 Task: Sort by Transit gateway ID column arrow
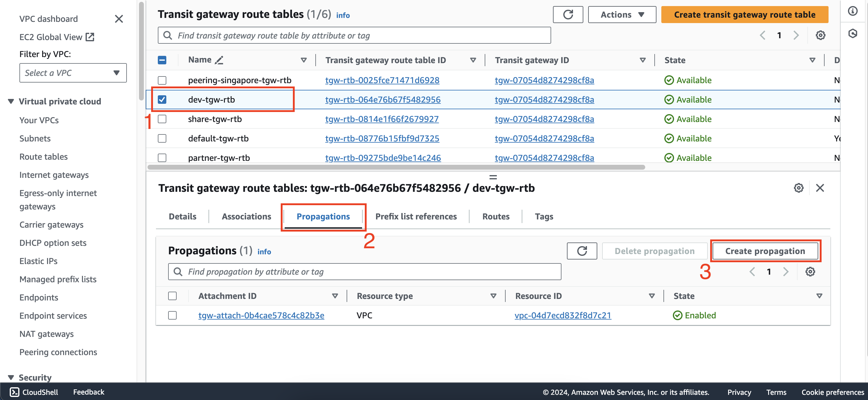643,60
